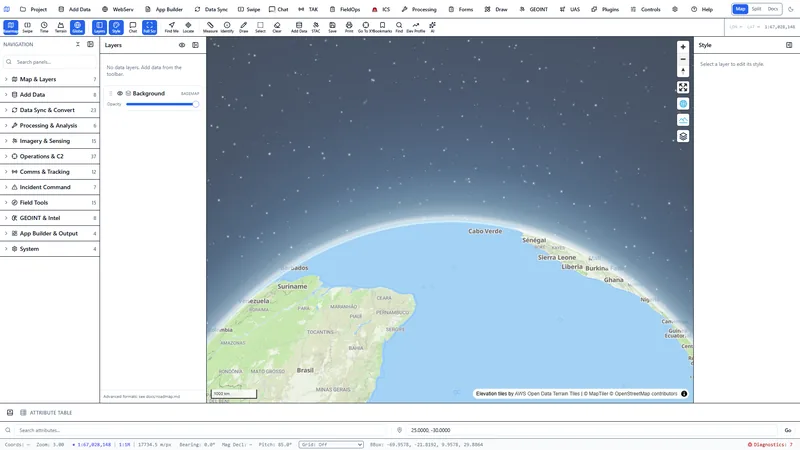Image resolution: width=800 pixels, height=450 pixels.
Task: Toggle the Style panel button
Action: click(116, 27)
